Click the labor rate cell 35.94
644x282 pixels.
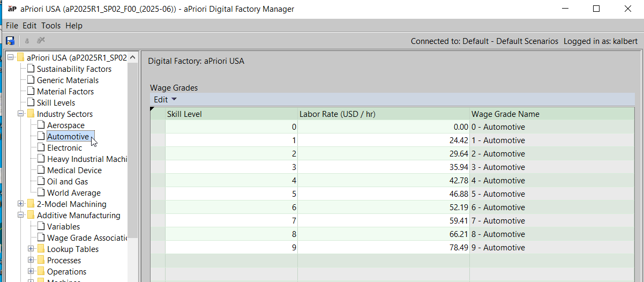click(384, 167)
